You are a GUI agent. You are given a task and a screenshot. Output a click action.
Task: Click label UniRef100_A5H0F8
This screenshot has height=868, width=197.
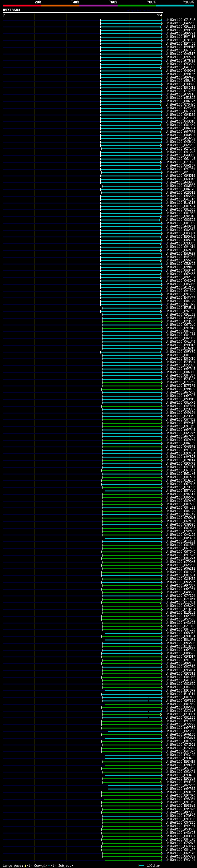click(x=180, y=829)
